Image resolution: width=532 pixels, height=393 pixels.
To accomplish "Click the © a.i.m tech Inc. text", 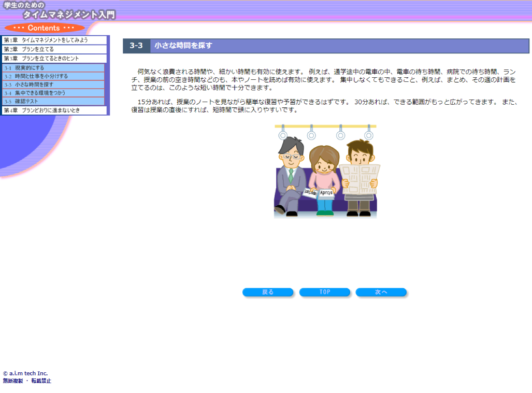I will point(25,373).
